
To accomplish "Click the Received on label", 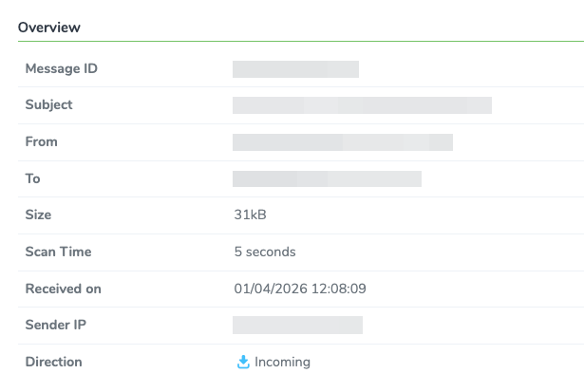I will [64, 289].
